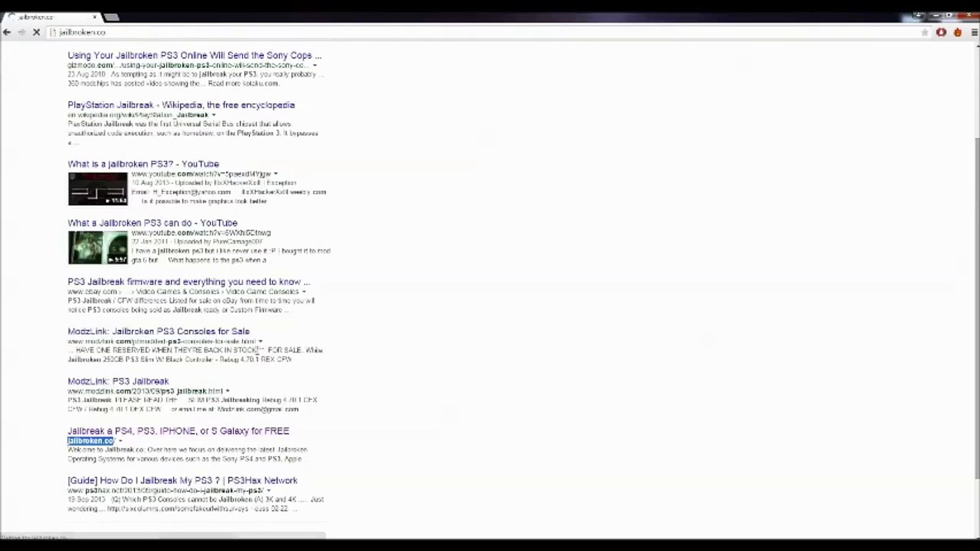Screen dimensions: 980x551
Task: Open PlayStation Jailbreak Wikipedia link
Action: (181, 105)
